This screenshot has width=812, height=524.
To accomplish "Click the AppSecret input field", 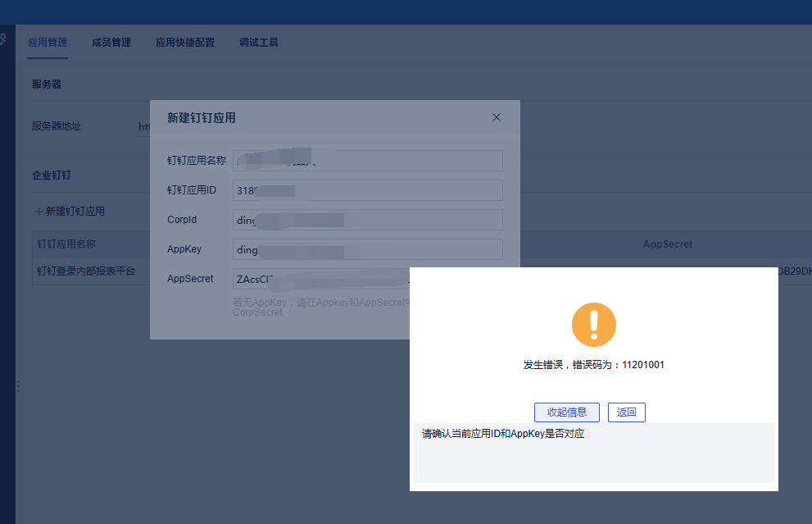I will 321,279.
